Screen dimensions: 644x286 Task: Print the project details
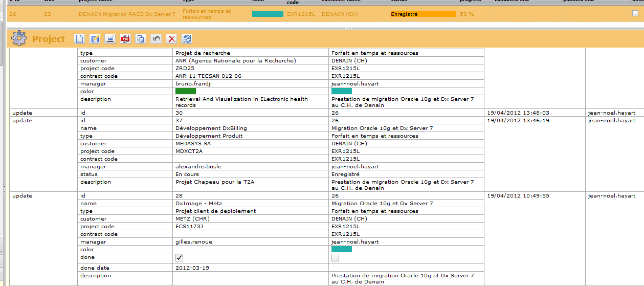(110, 39)
